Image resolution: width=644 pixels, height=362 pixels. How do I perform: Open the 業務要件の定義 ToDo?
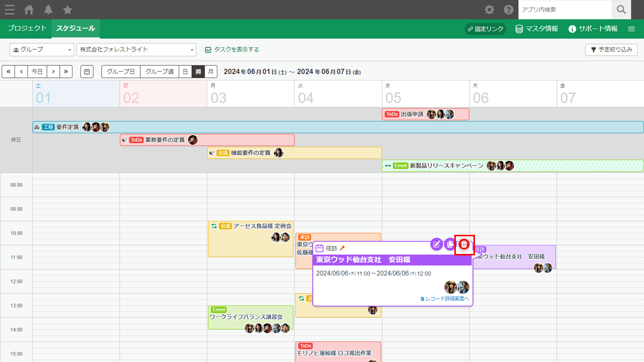point(207,140)
